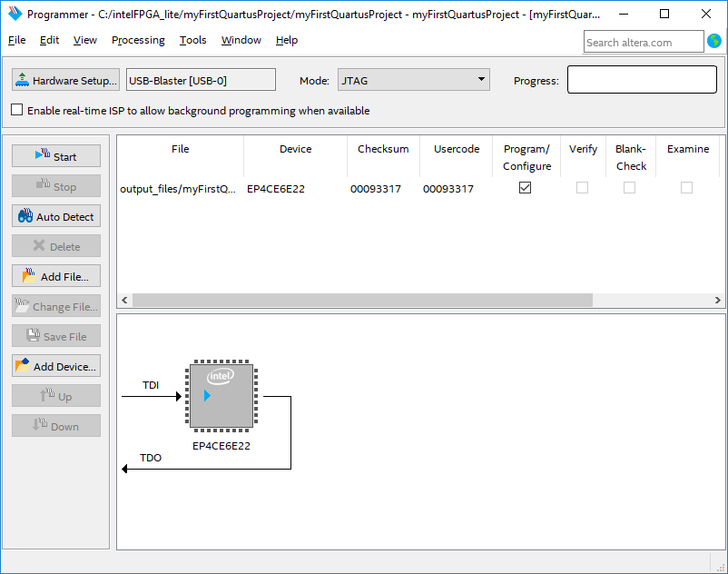Move selected device Up
Viewport: 728px width, 574px height.
tap(56, 396)
